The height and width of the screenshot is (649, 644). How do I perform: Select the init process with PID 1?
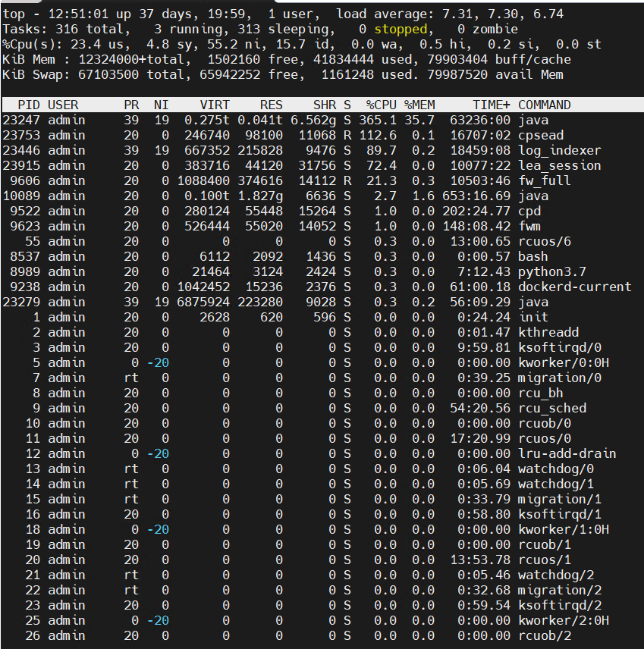click(x=303, y=317)
